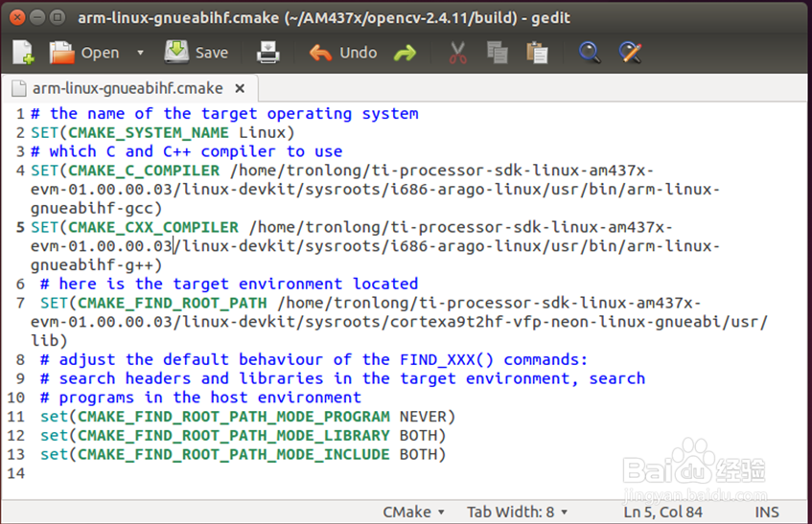Open the Tab Width: 8 dropdown
812x524 pixels.
pos(517,513)
